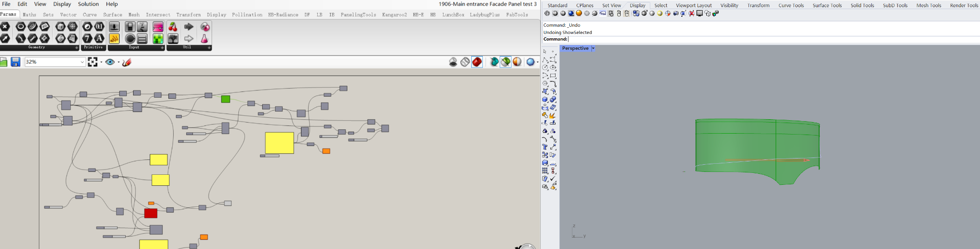Open the Zoom Extents dropdown arrow
The width and height of the screenshot is (980, 249).
click(x=101, y=62)
